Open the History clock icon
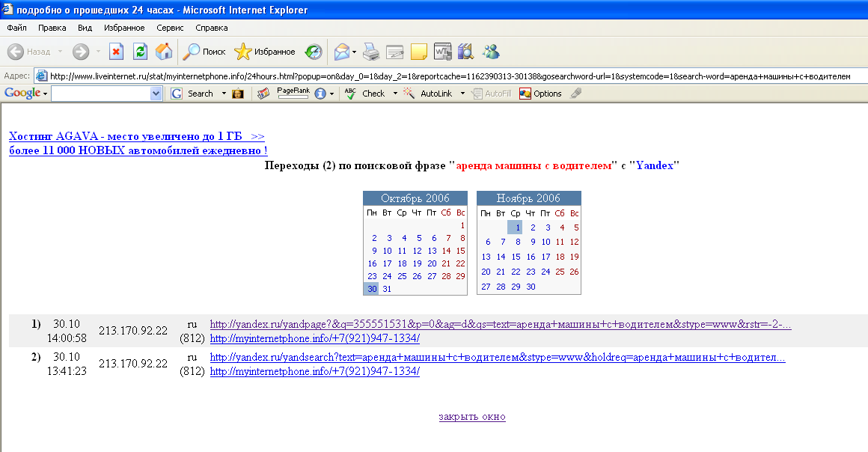 (x=314, y=52)
